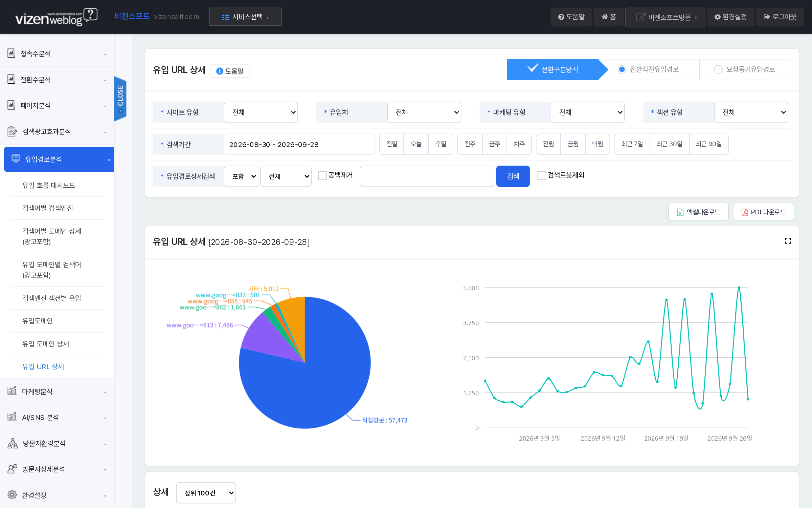Viewport: 812px width, 508px height.
Task: Click the PDF file icon in PDF다운로드
Action: (x=745, y=212)
